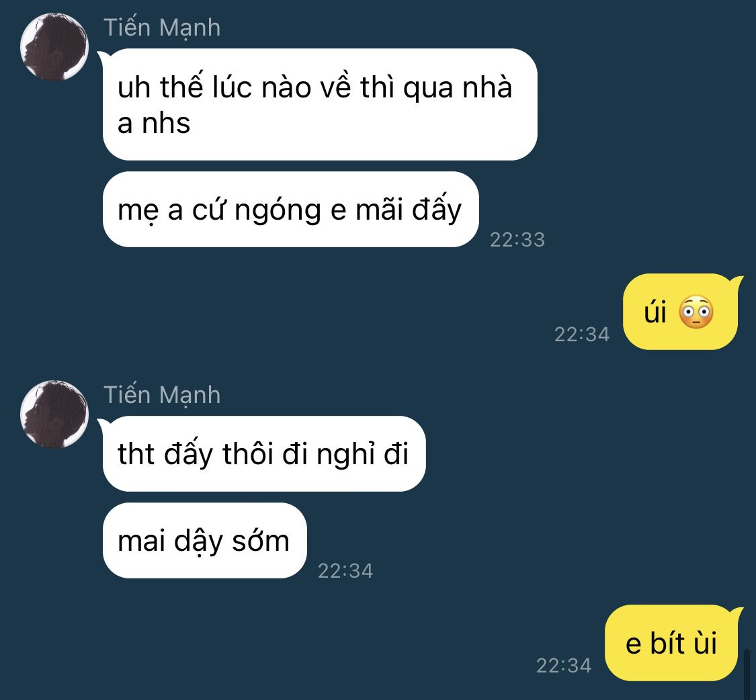Select the 'mẹ a cứ ngóng e mãi đấy' bubble
Screen dimensions: 756x700
point(290,210)
